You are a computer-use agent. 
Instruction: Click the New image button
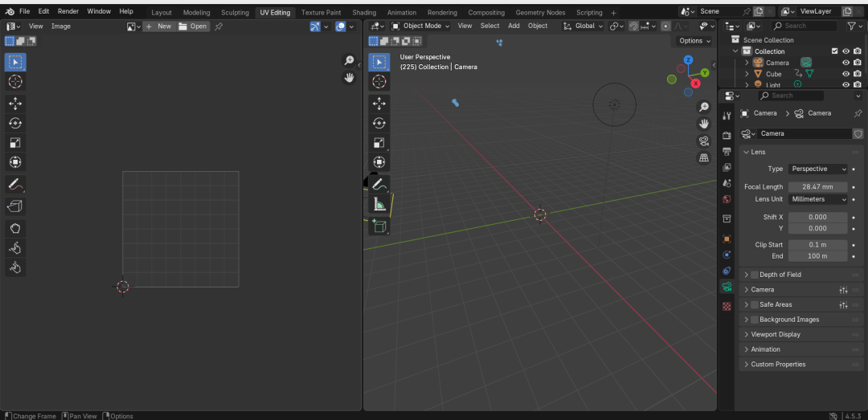[x=159, y=26]
